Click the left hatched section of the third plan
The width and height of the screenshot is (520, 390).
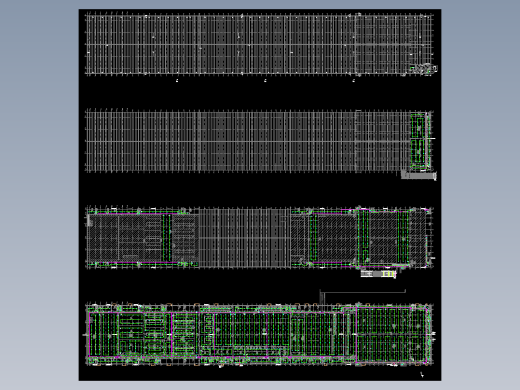click(x=143, y=237)
